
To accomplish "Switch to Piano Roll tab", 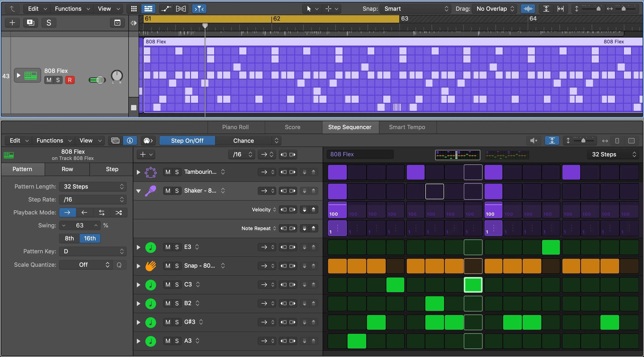I will [x=235, y=127].
